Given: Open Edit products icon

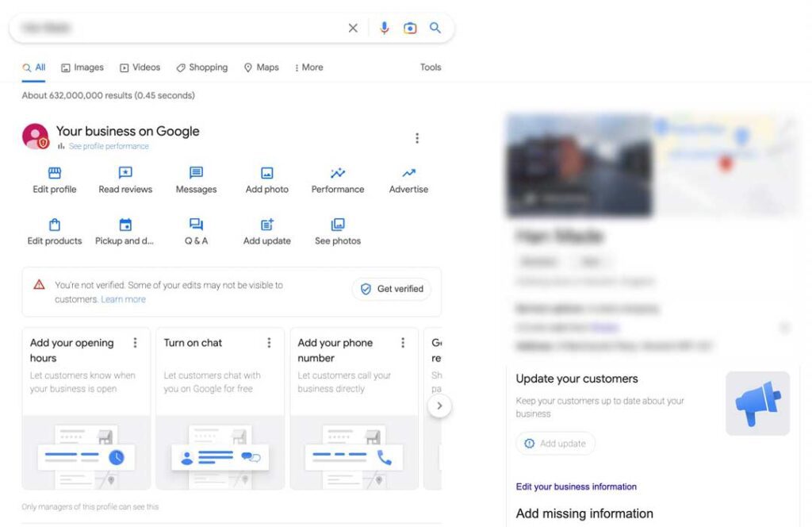Looking at the screenshot, I should click(55, 225).
